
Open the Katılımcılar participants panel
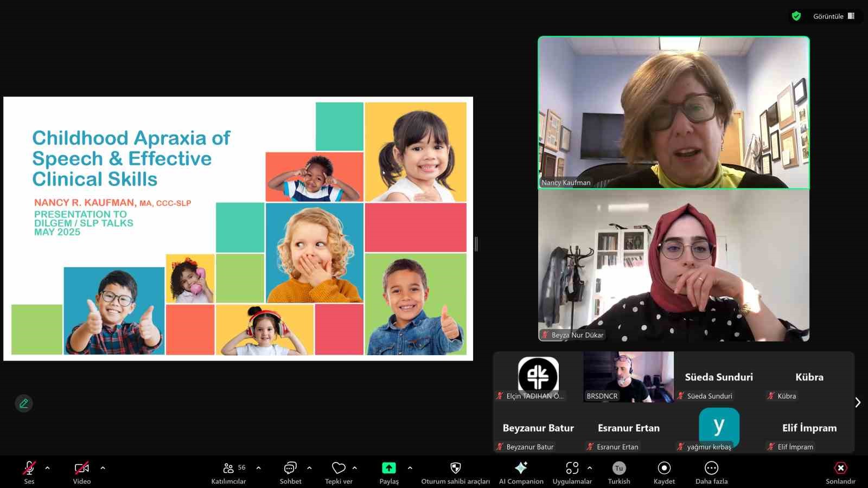point(228,468)
